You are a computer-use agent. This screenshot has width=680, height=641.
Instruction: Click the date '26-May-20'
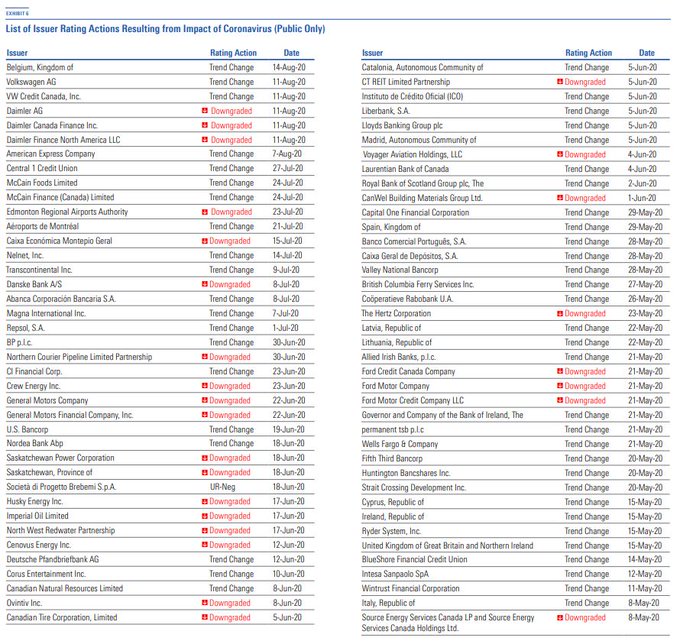coord(645,299)
